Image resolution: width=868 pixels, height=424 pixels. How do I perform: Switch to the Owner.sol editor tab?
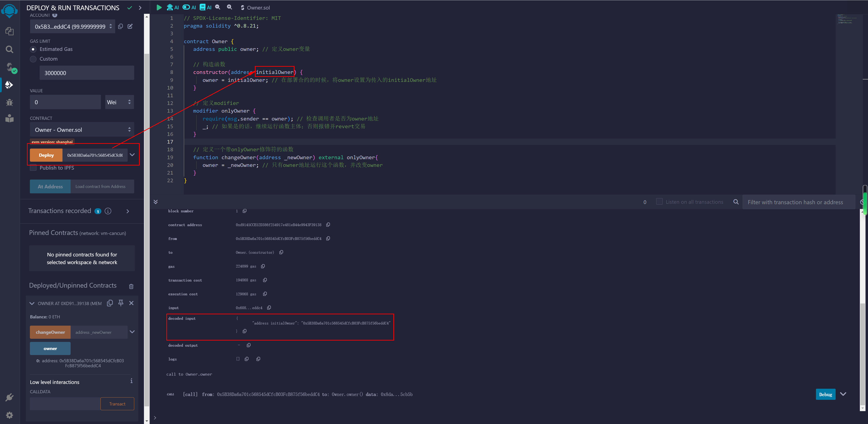(x=255, y=7)
